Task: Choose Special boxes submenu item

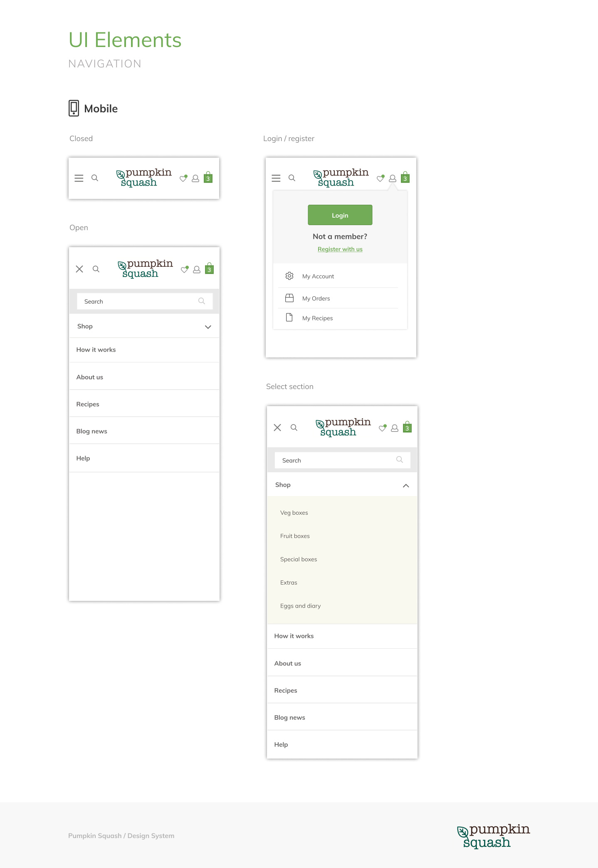Action: click(x=299, y=559)
